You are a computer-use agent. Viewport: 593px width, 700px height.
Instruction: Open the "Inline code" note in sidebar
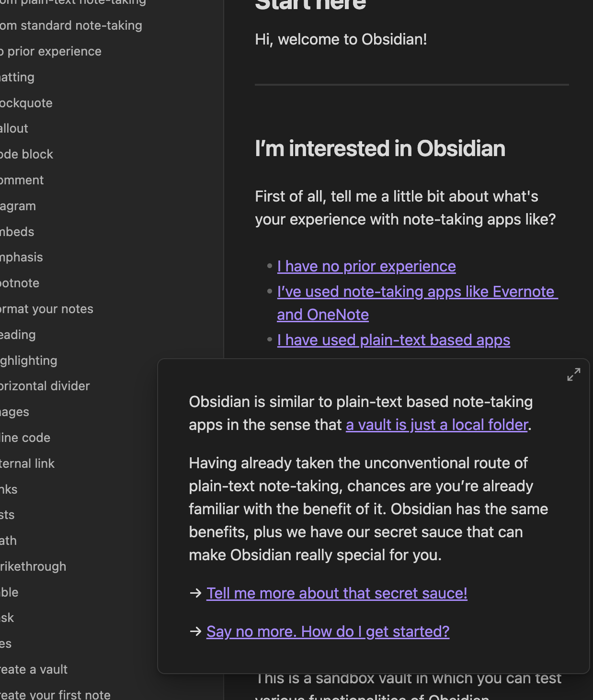click(25, 438)
